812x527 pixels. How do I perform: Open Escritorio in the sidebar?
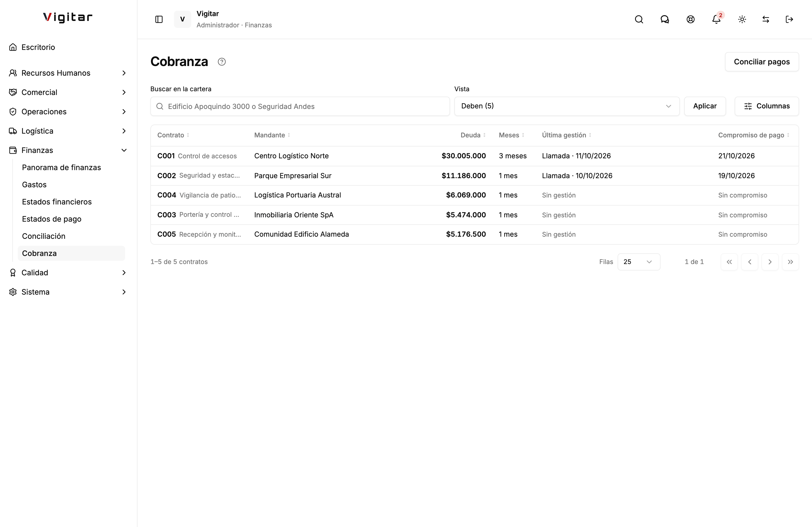68,47
